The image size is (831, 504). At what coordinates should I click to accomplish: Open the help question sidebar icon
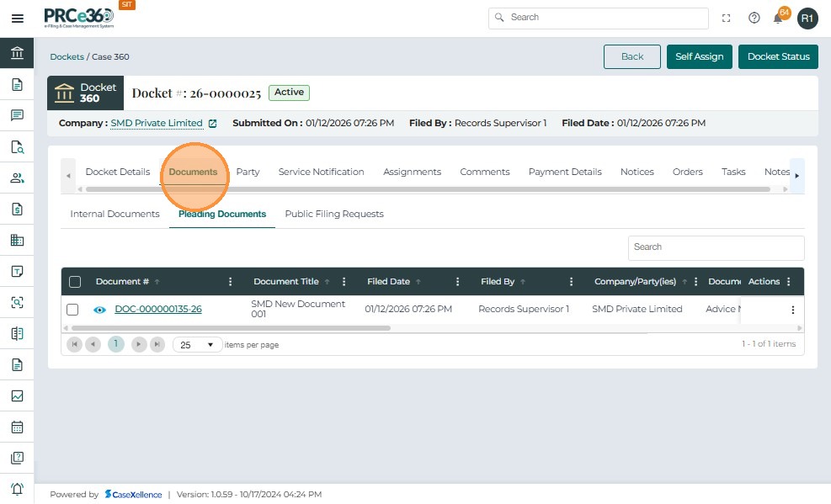click(17, 458)
